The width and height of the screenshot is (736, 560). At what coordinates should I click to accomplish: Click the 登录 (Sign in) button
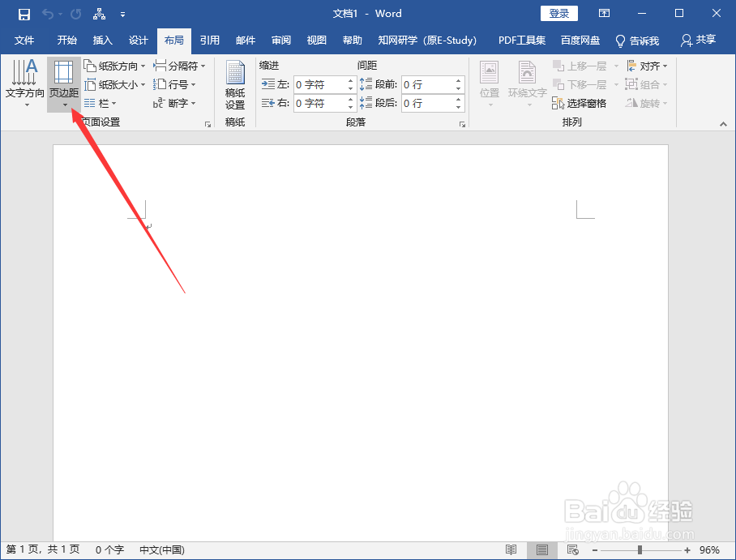(x=559, y=13)
